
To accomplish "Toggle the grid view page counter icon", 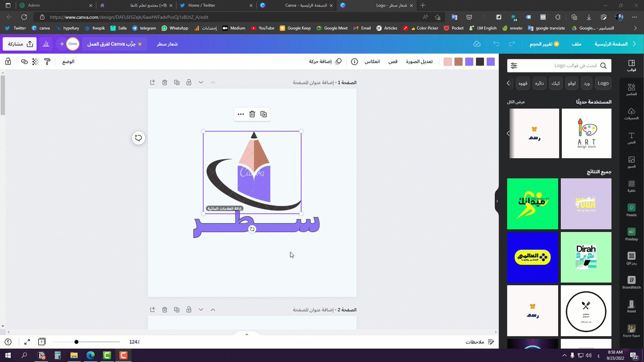I will [42, 342].
